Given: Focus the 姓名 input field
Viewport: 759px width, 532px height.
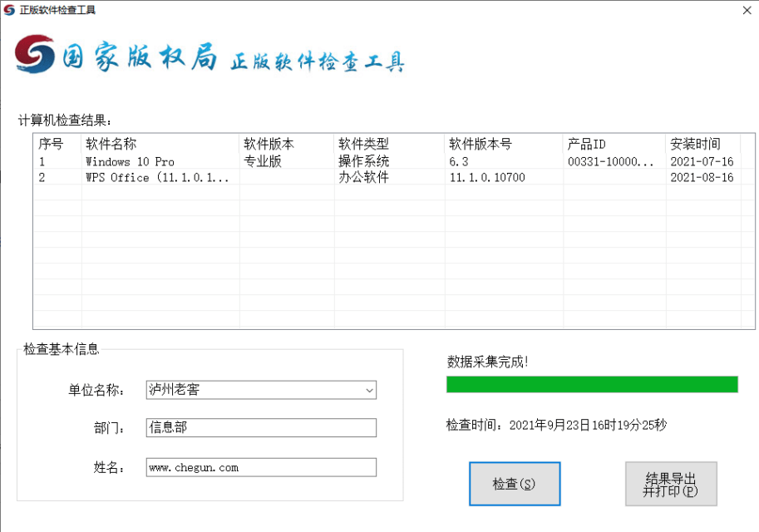Looking at the screenshot, I should tap(261, 468).
